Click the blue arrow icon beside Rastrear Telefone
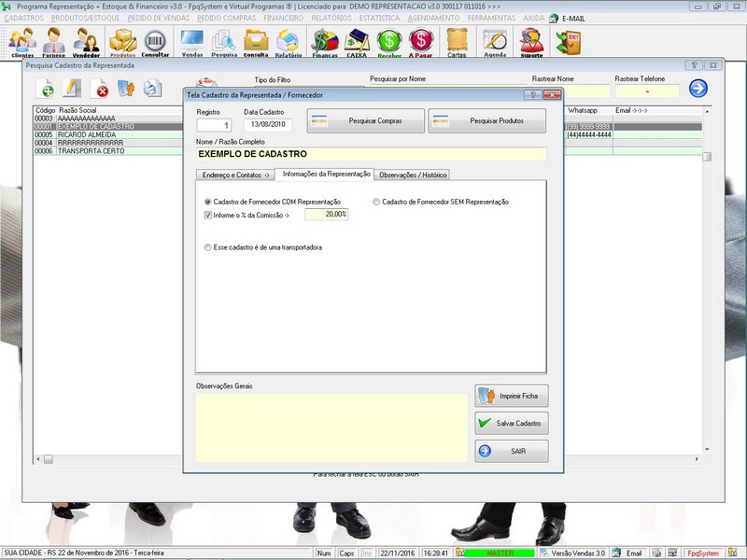The width and height of the screenshot is (747, 560). pyautogui.click(x=698, y=88)
